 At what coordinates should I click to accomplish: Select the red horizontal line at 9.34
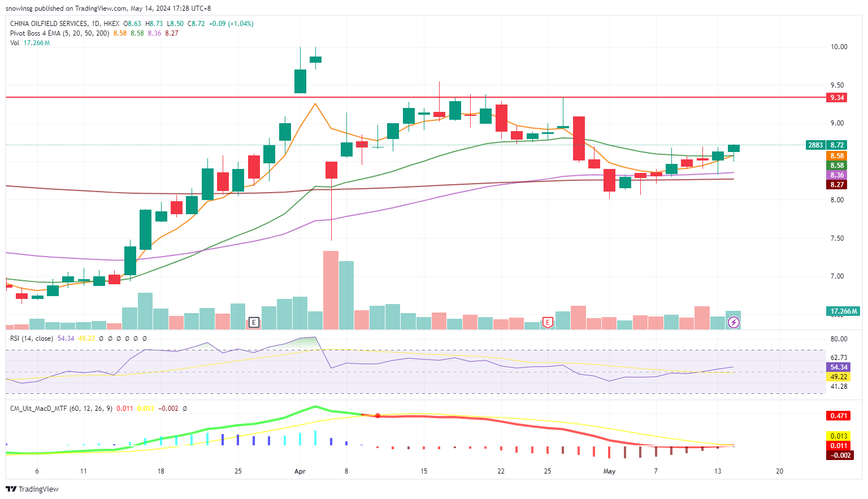coord(415,98)
